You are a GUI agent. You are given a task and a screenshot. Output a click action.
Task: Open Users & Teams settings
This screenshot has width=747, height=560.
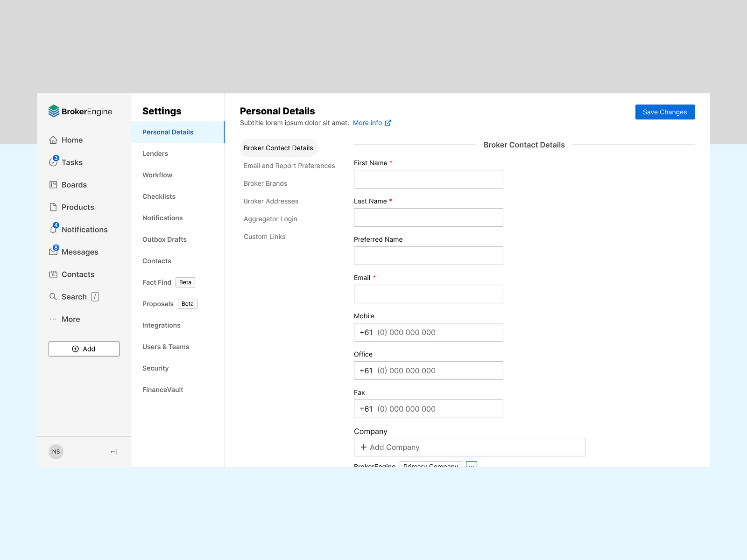[x=166, y=347]
